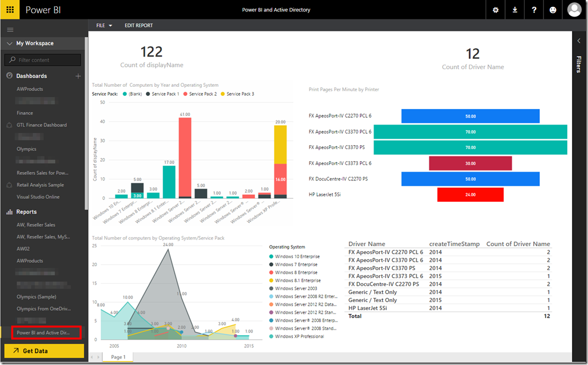Click the Dashboards gauge icon
The image size is (588, 365).
click(x=9, y=75)
